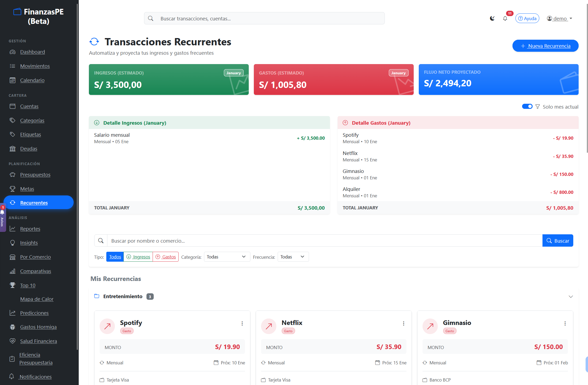This screenshot has width=588, height=385.
Task: Click Nueva Recurrencia button
Action: click(x=545, y=46)
